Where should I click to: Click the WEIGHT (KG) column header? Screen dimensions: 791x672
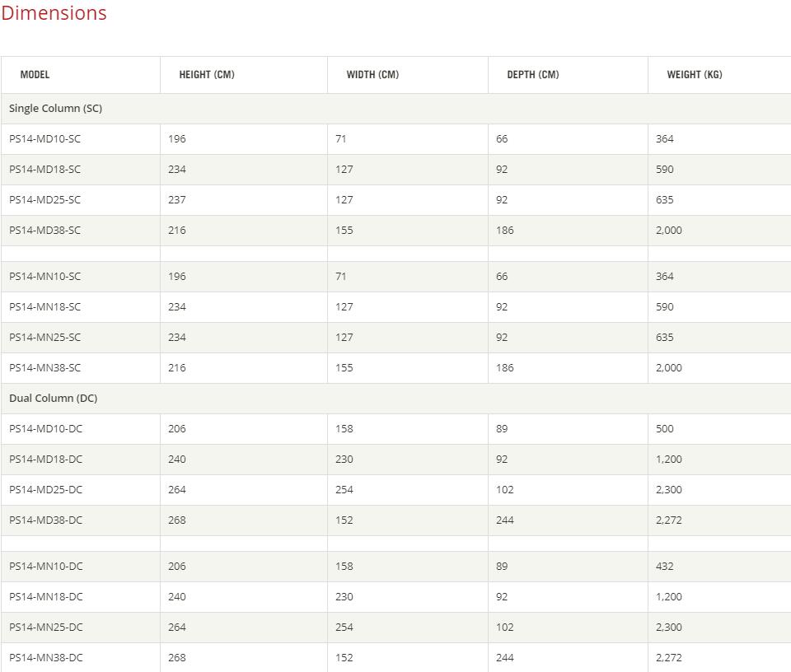[x=695, y=75]
